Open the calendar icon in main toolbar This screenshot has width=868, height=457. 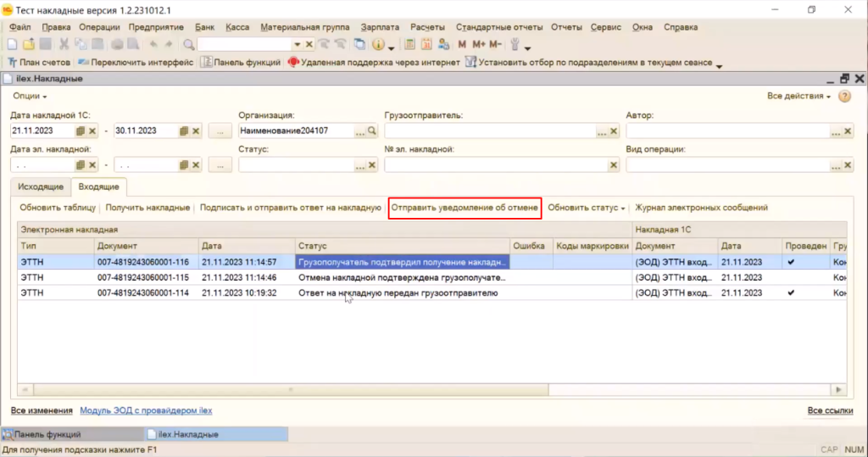[x=427, y=44]
